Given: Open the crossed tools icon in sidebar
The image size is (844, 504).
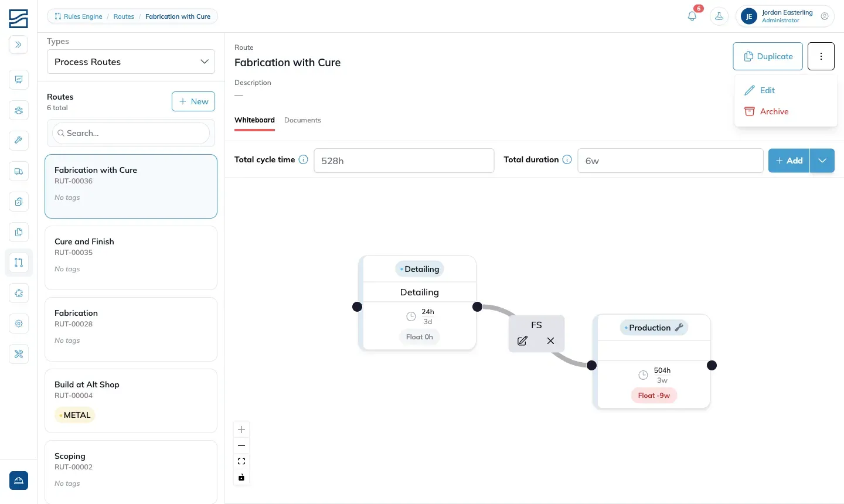Looking at the screenshot, I should coord(19,354).
